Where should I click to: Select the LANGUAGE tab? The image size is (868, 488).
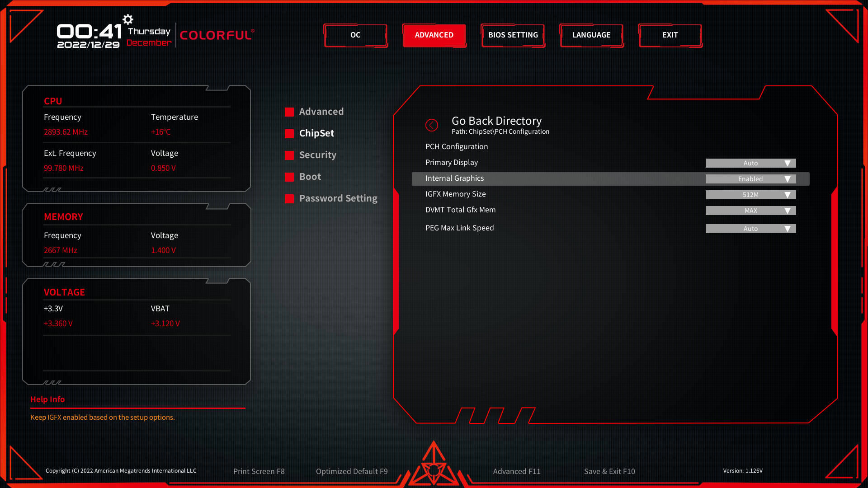(x=591, y=35)
